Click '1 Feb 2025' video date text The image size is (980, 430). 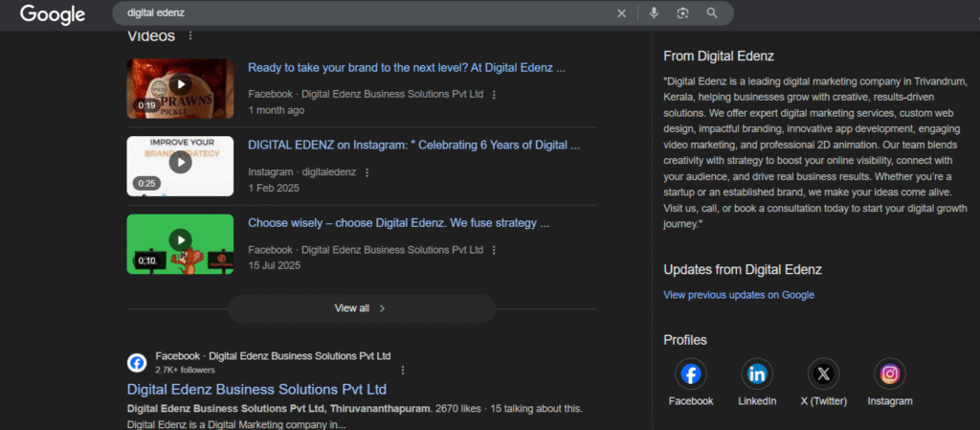coord(274,188)
